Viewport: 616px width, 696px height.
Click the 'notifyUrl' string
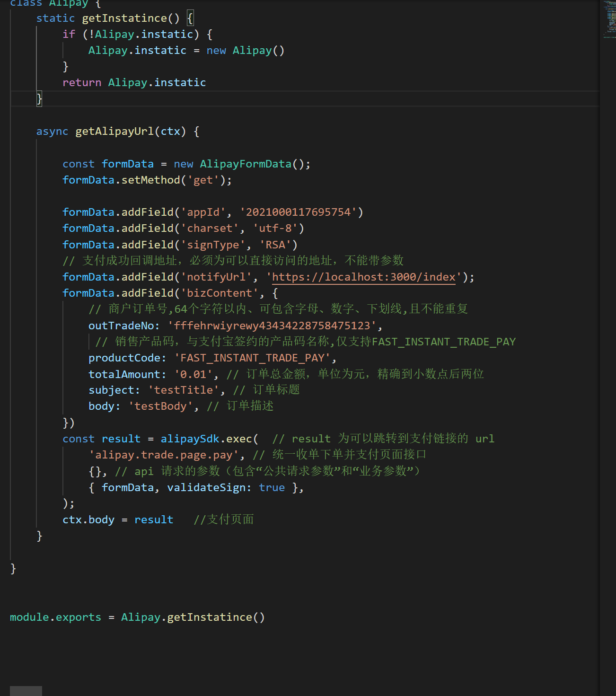coord(216,277)
